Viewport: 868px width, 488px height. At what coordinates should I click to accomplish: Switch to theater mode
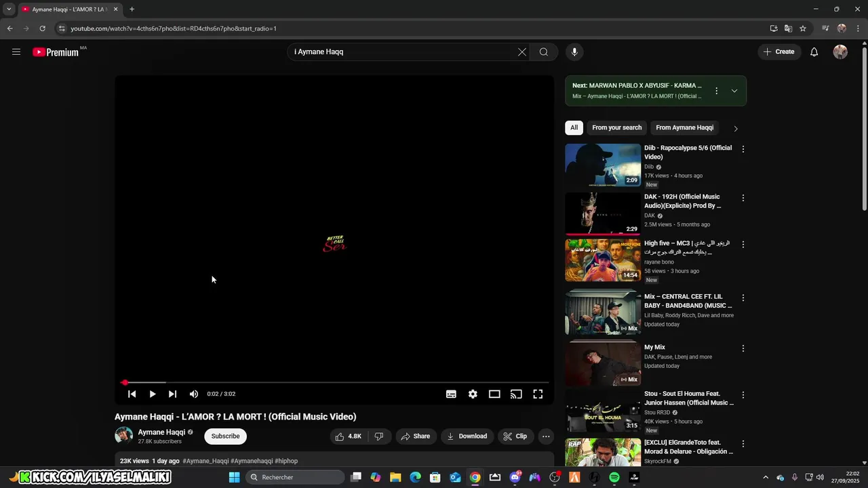494,394
